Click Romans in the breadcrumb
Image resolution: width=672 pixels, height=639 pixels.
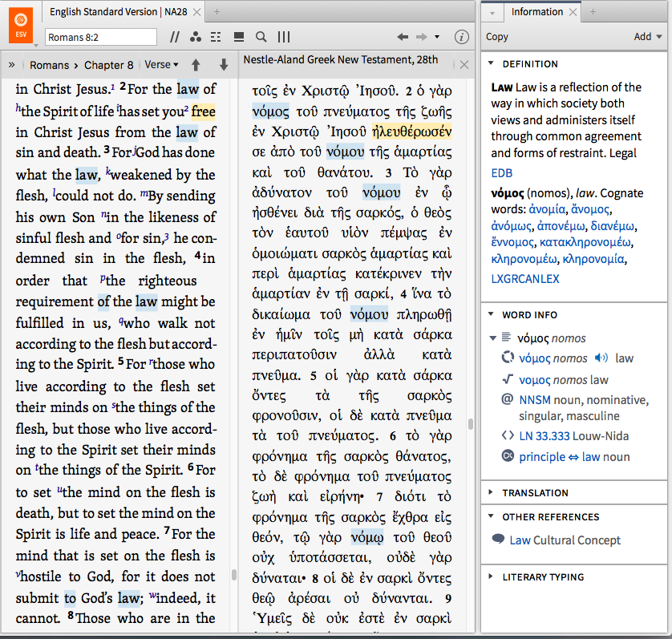tap(49, 65)
